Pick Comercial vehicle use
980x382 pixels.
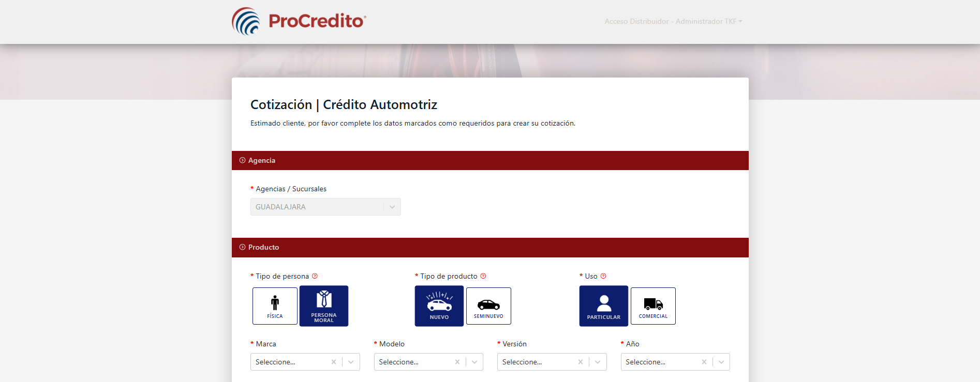pos(653,306)
